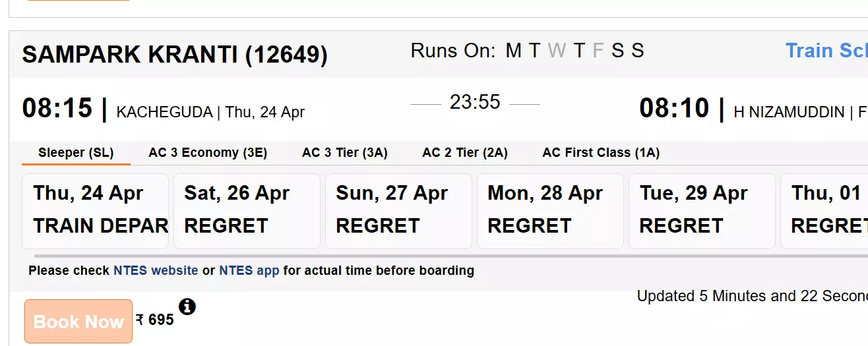Switch to AC 3 Economy (3E) tab

pyautogui.click(x=208, y=153)
